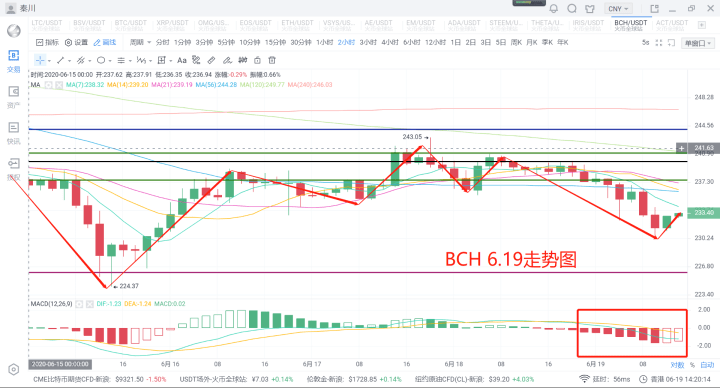Select the 1小时 period
This screenshot has height=388, width=720.
tap(325, 42)
